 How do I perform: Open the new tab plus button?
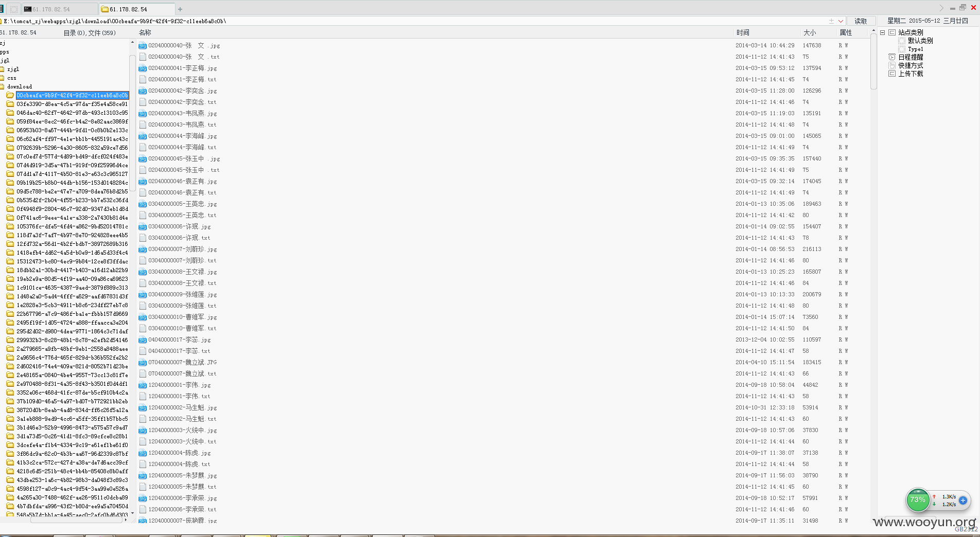point(180,9)
